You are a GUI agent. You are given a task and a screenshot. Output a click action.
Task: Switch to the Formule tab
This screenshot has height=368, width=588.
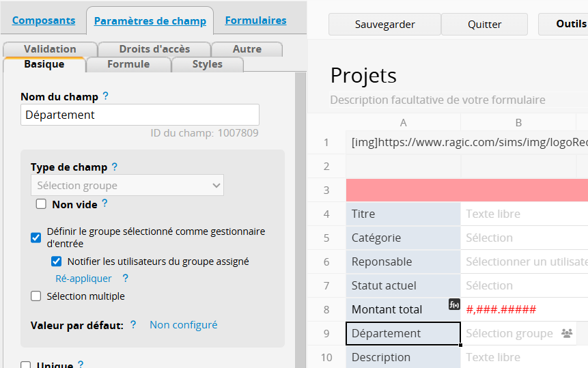(x=128, y=64)
